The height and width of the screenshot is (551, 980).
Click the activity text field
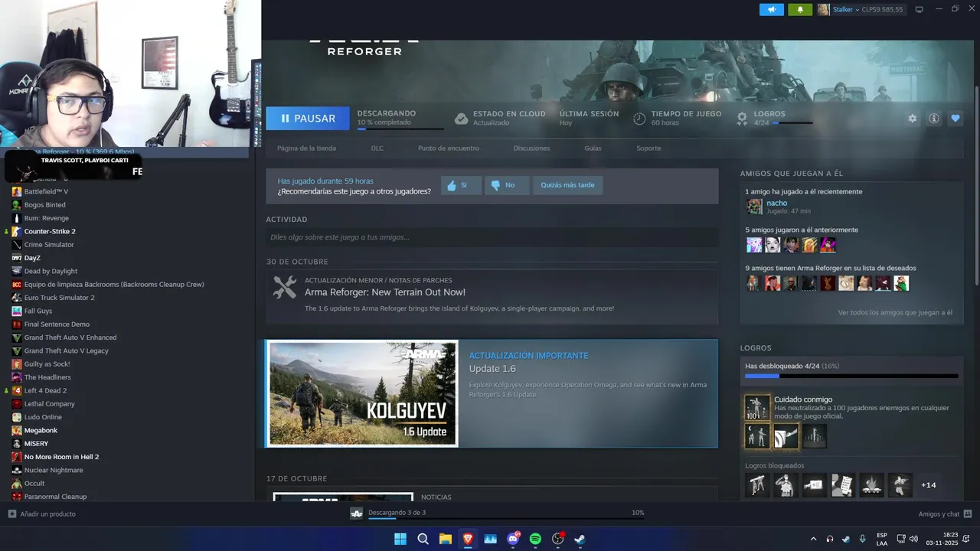[x=492, y=237]
